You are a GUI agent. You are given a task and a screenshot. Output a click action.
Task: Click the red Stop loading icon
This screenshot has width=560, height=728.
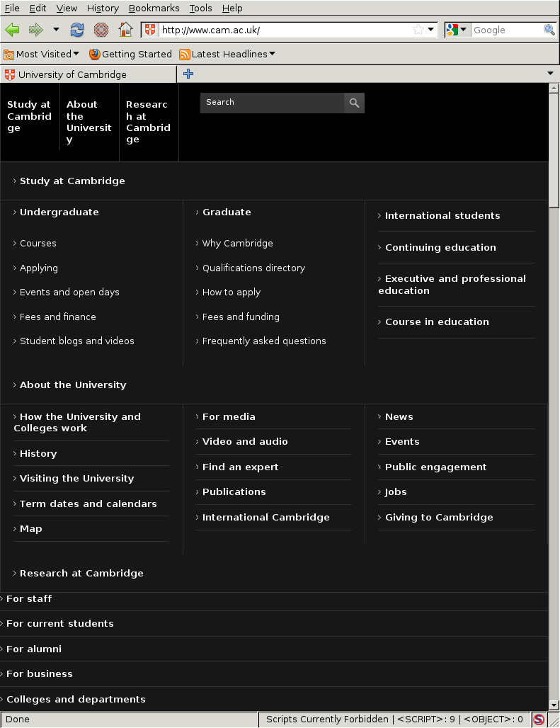click(x=101, y=30)
